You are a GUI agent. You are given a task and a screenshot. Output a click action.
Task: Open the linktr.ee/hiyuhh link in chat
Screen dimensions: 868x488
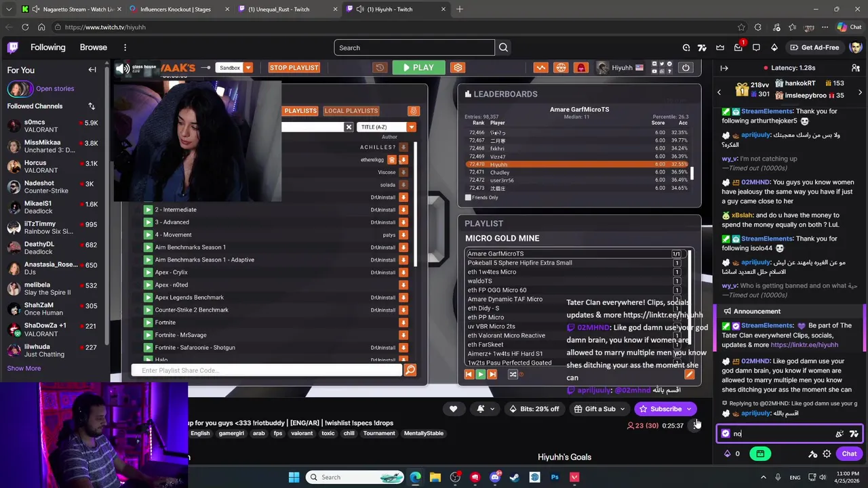pos(804,345)
